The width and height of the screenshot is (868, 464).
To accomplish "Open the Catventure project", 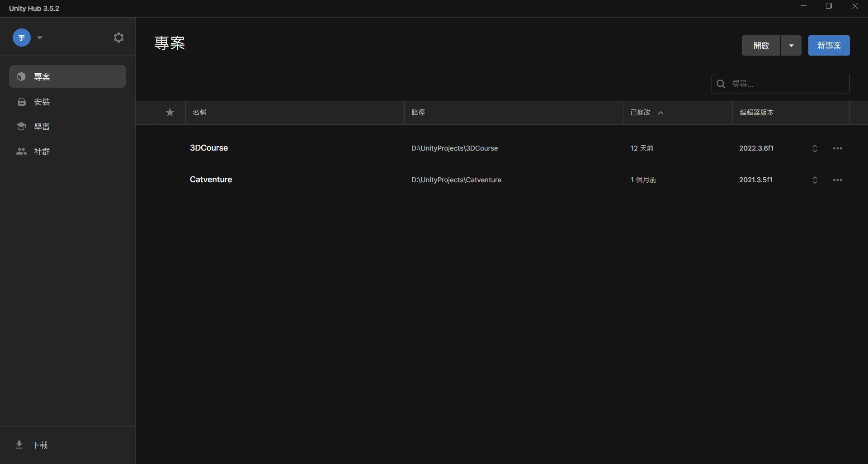I will pyautogui.click(x=211, y=180).
